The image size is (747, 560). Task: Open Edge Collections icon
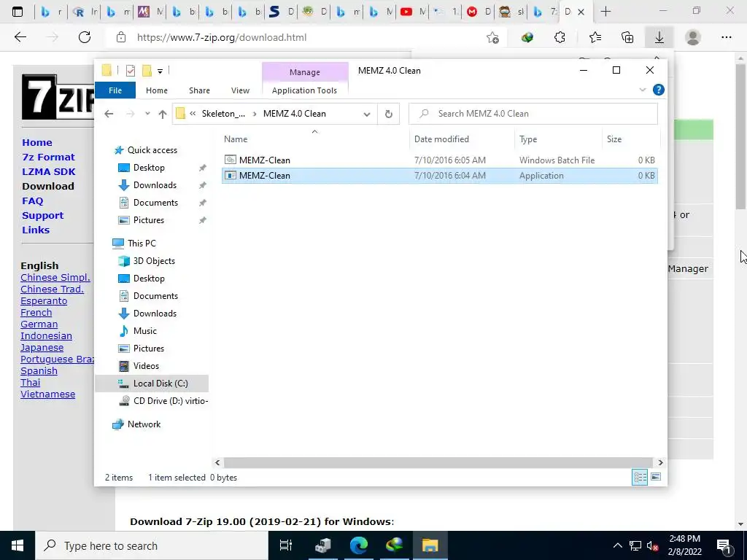pos(627,37)
